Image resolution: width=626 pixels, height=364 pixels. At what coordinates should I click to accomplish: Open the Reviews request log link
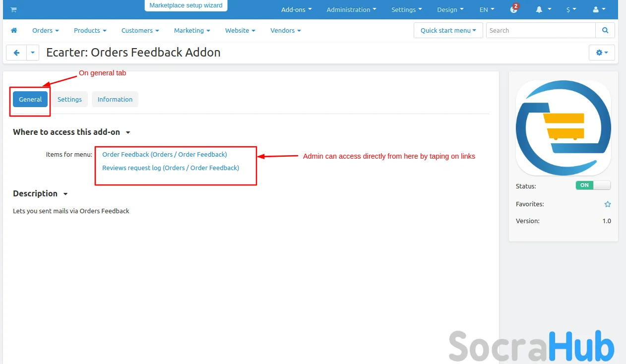click(171, 168)
